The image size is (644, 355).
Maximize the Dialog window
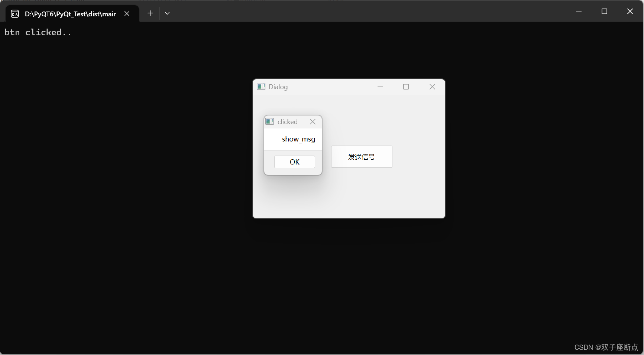pos(406,87)
